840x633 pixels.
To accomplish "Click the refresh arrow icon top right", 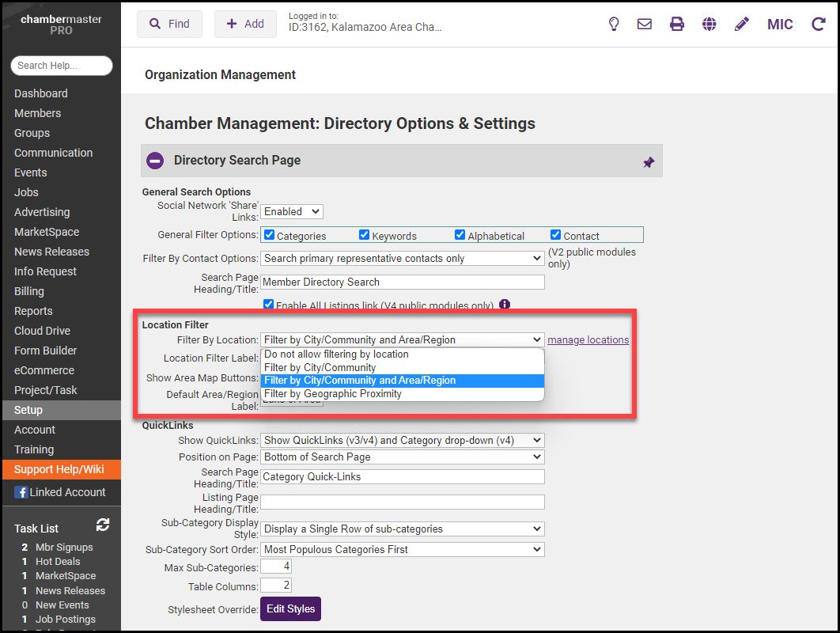I will 819,25.
